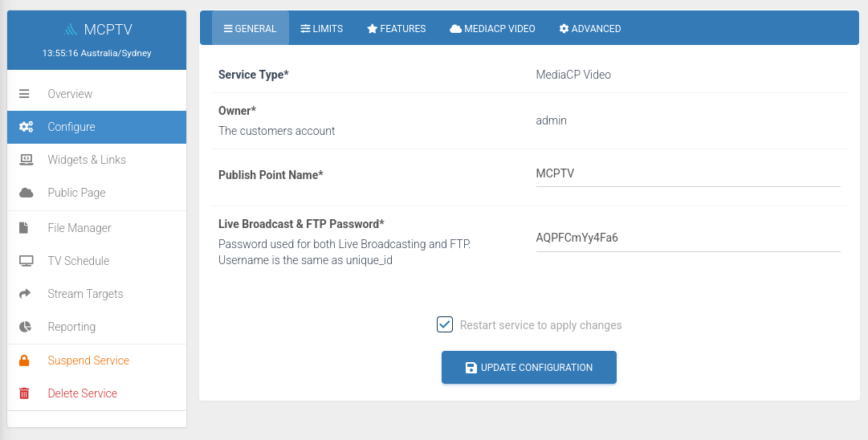Click the Suspend Service lock icon

pyautogui.click(x=24, y=361)
